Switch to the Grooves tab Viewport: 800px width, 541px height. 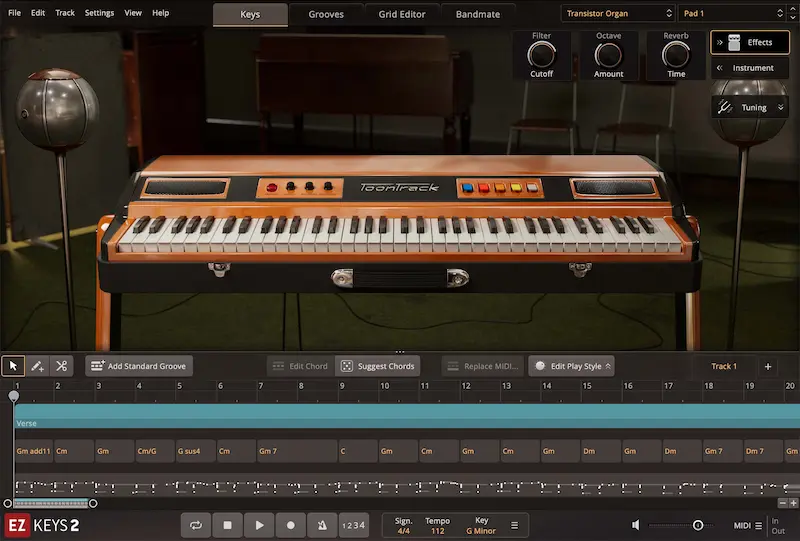pos(326,14)
